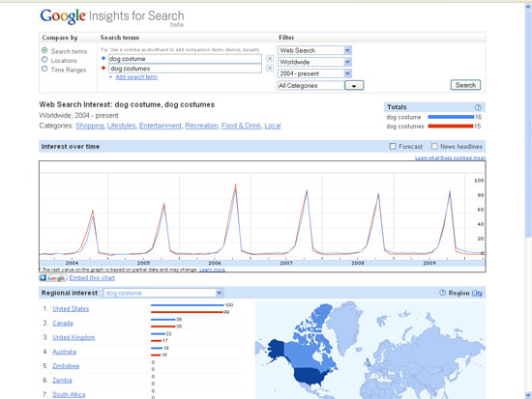Remove the 'dog costume' search term
532x399 pixels.
[x=270, y=59]
